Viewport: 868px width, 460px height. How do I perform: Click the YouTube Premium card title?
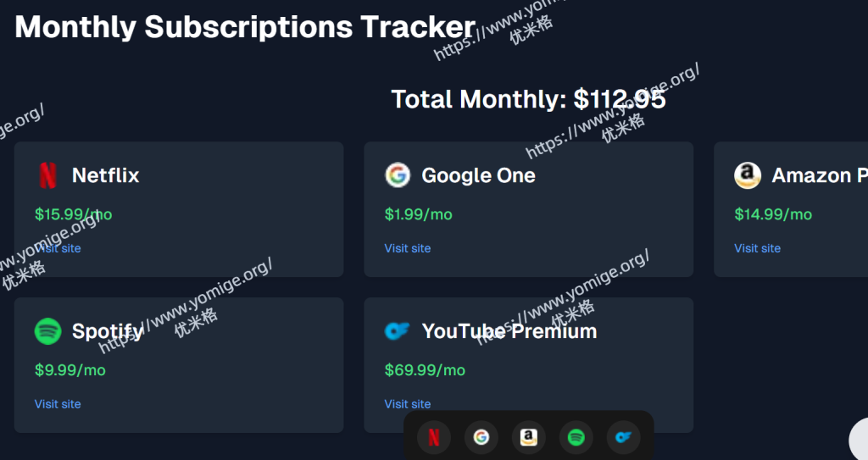click(509, 331)
